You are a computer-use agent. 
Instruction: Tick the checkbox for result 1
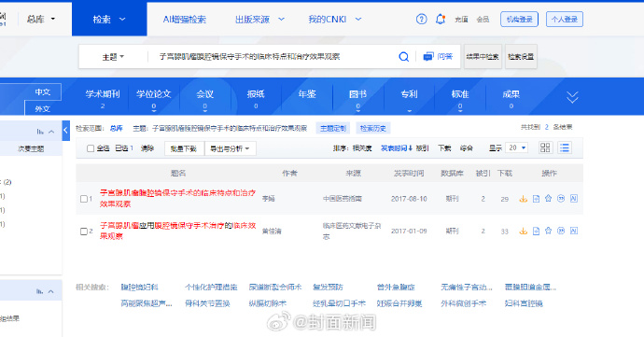point(84,199)
